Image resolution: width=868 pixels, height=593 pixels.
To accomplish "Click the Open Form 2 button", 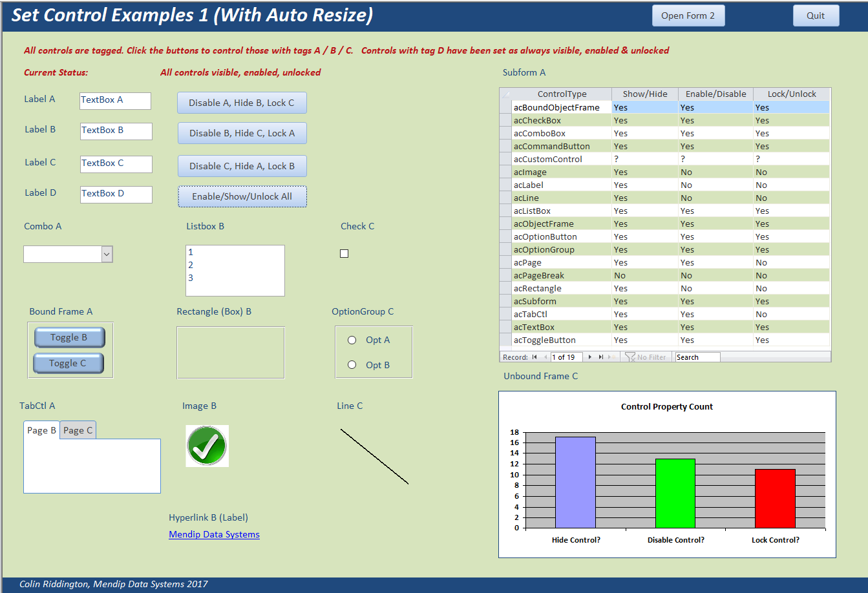I will 688,16.
